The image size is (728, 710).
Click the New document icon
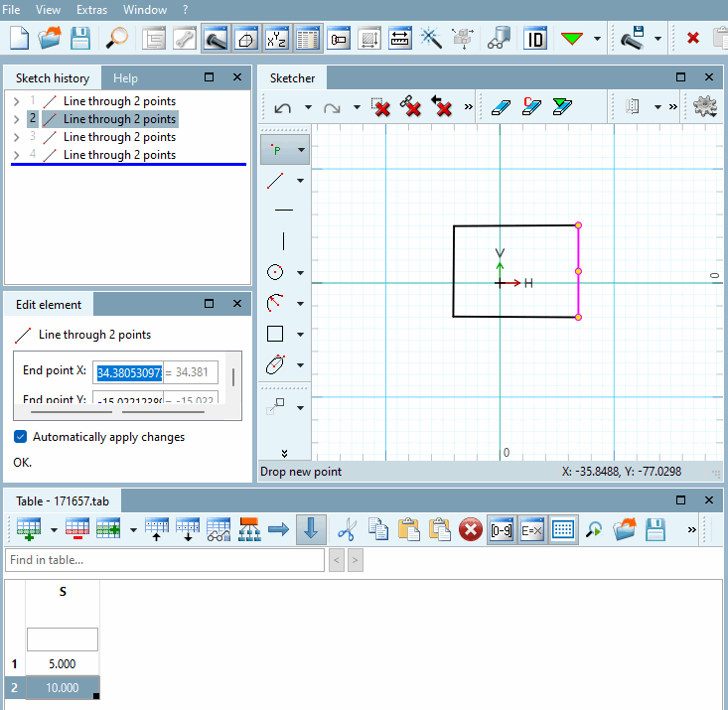(19, 38)
